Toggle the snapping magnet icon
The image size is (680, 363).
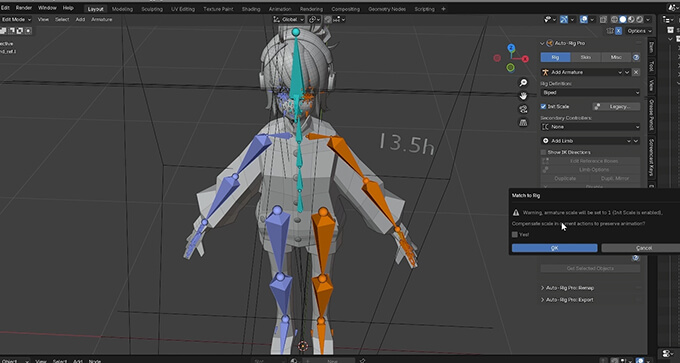(328, 20)
